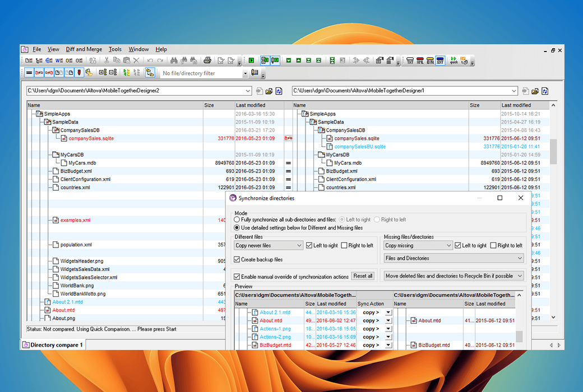
Task: Select companySalesBU.sqlite in the right pane
Action: pyautogui.click(x=360, y=147)
